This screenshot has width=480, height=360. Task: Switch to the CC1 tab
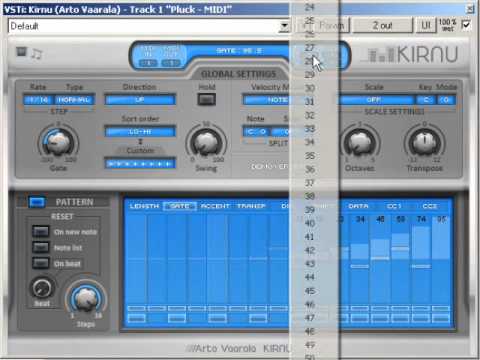click(394, 206)
